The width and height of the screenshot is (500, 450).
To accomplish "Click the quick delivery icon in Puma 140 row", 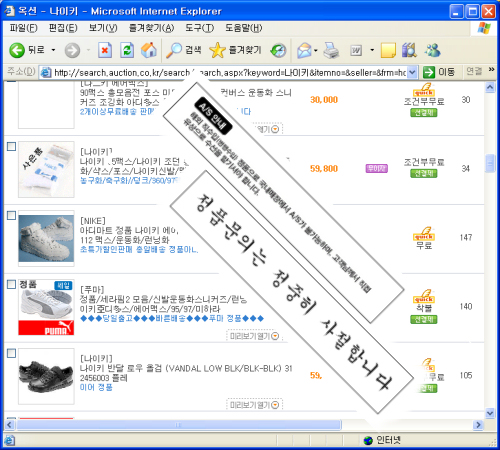I will [x=424, y=296].
